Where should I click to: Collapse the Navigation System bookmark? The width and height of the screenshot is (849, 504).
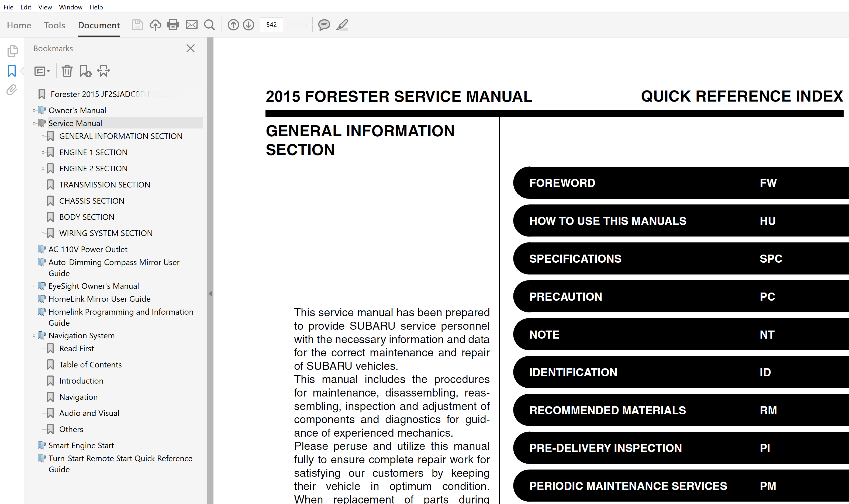pos(34,336)
